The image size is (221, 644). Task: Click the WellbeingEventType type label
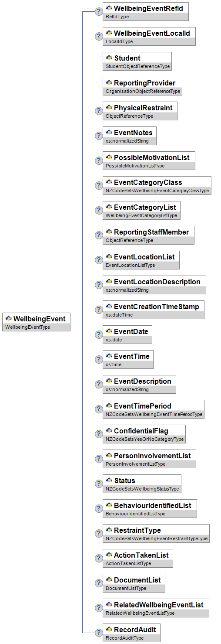[27, 327]
